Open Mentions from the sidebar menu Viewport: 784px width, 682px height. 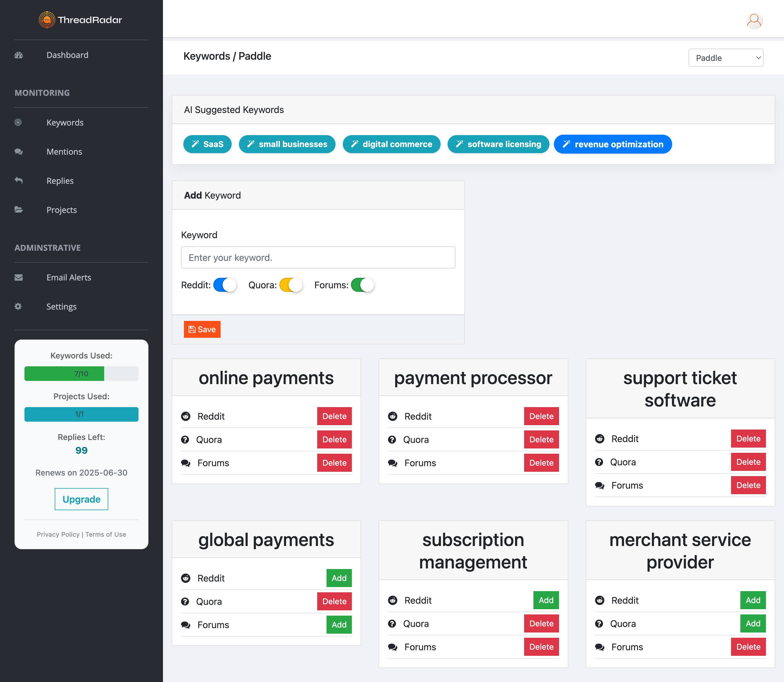(x=64, y=152)
